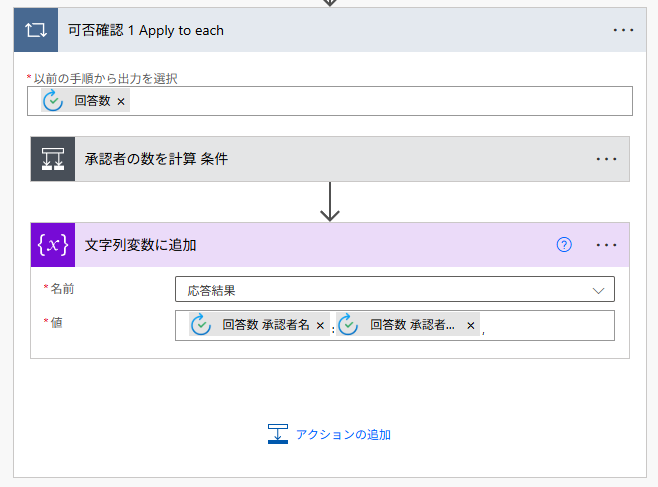Viewport: 658px width, 487px height.
Task: Open ellipsis menu of 文字列変数に追加
Action: tap(606, 245)
